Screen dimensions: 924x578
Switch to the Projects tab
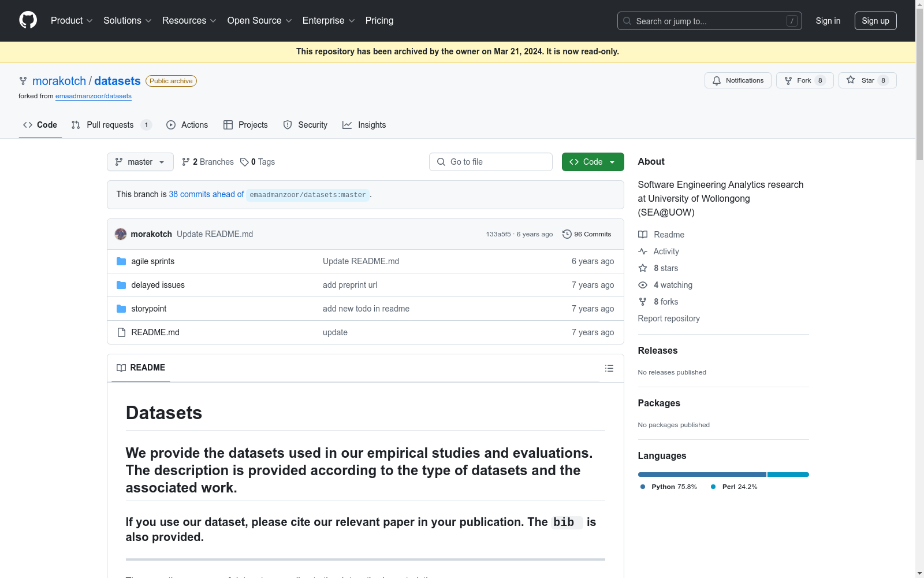[245, 125]
